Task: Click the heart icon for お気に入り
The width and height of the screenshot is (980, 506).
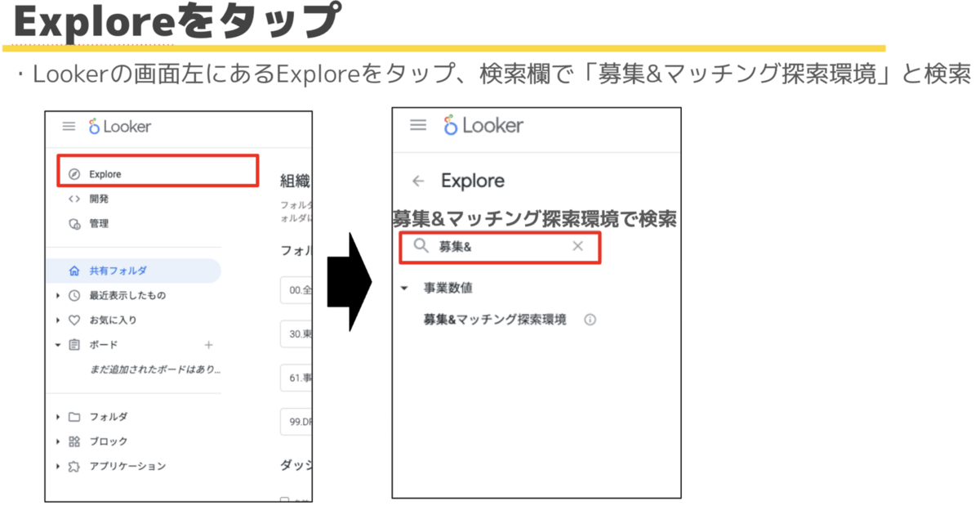Action: [74, 320]
